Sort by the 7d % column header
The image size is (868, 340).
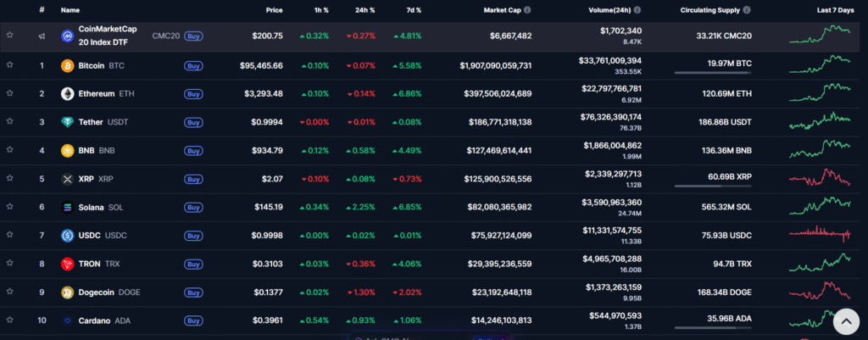point(413,10)
